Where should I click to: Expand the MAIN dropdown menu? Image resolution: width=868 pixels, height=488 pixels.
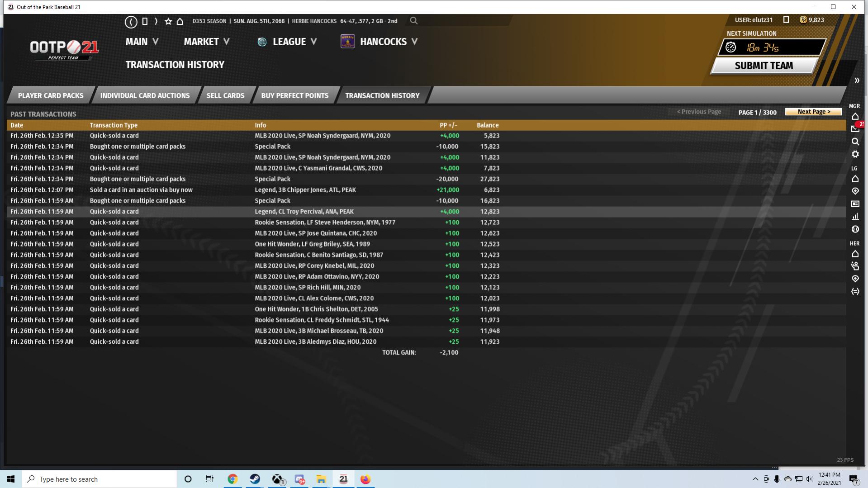tap(142, 42)
